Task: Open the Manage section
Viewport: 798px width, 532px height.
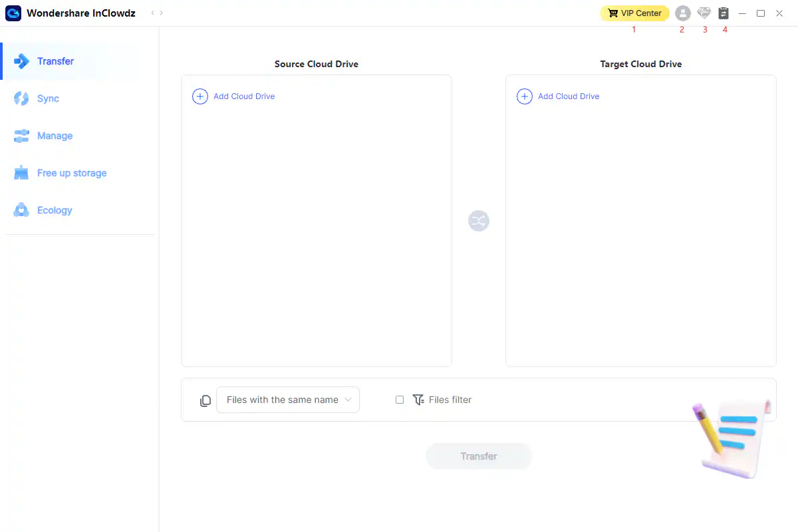Action: click(x=55, y=136)
